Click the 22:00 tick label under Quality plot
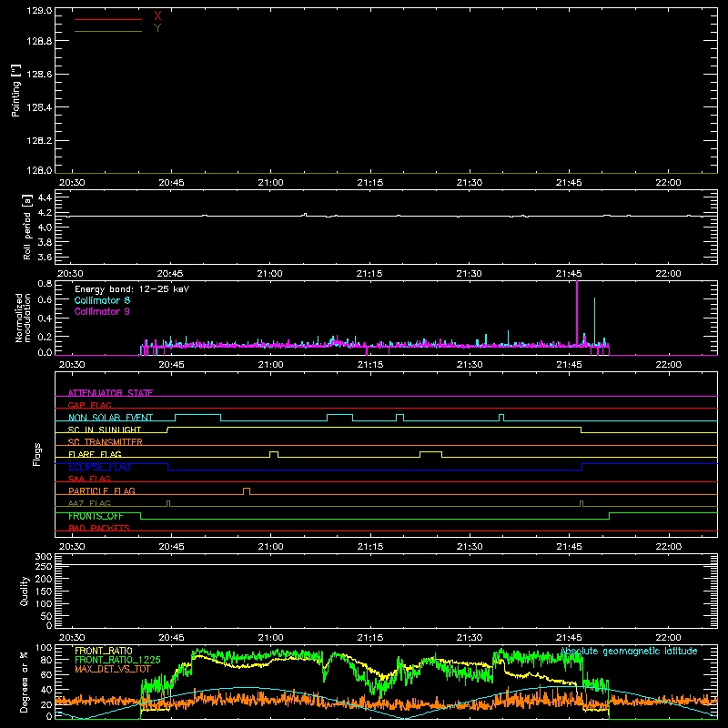Viewport: 728px width, 728px height. point(669,638)
